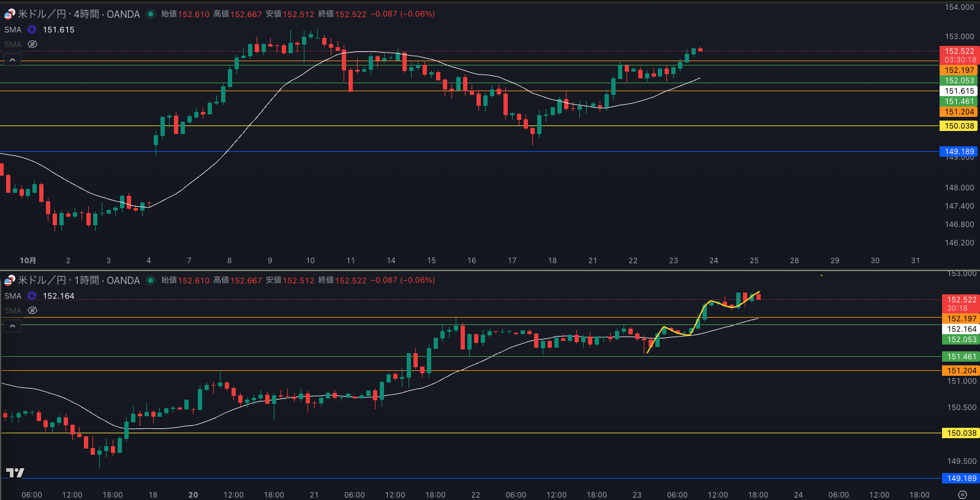This screenshot has height=500, width=980.
Task: Click SMA loading icon on 1-hour chart
Action: [32, 296]
